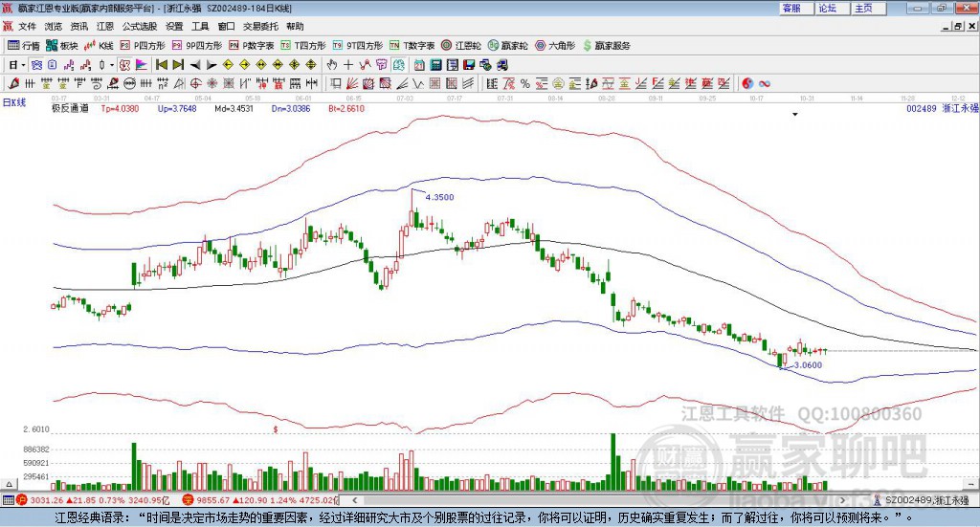Image resolution: width=980 pixels, height=527 pixels.
Task: Click the red pencil drawing tool icon
Action: click(13, 83)
